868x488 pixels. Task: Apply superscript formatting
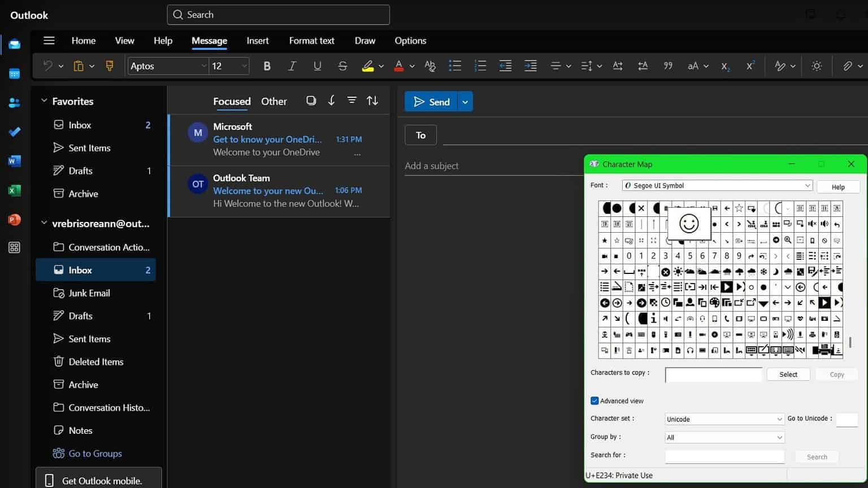(x=750, y=66)
